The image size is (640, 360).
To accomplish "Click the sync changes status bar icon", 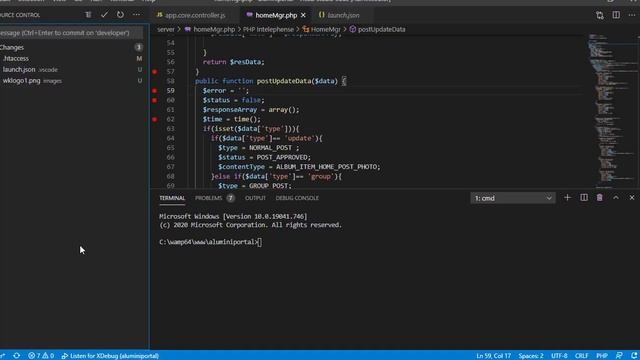I will pos(17,356).
